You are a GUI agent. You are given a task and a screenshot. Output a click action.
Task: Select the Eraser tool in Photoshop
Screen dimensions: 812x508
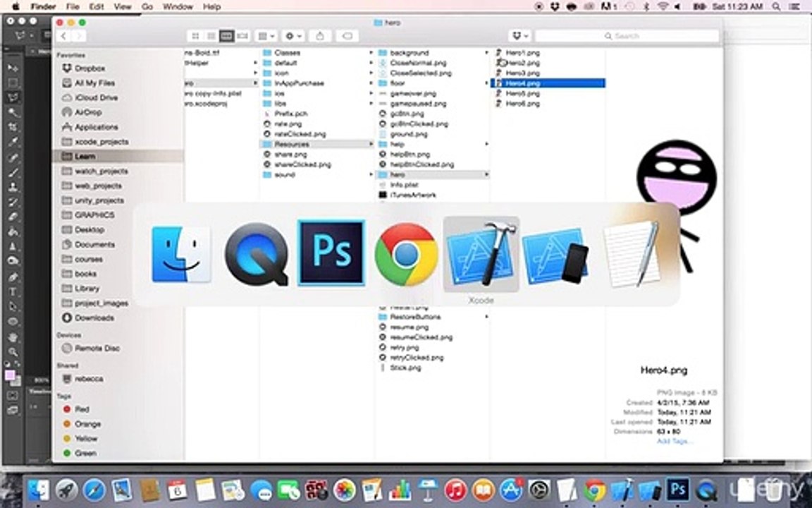coord(13,217)
